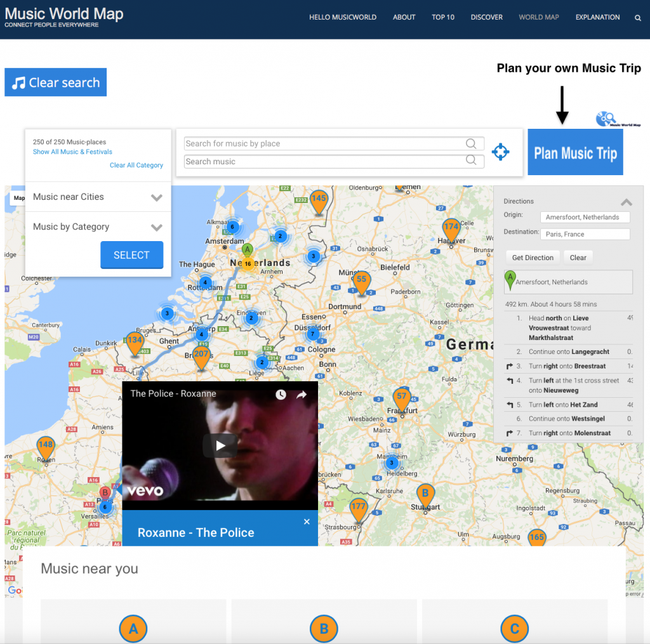650x644 pixels.
Task: Click the cluster marker showing 145 places
Action: pos(318,200)
